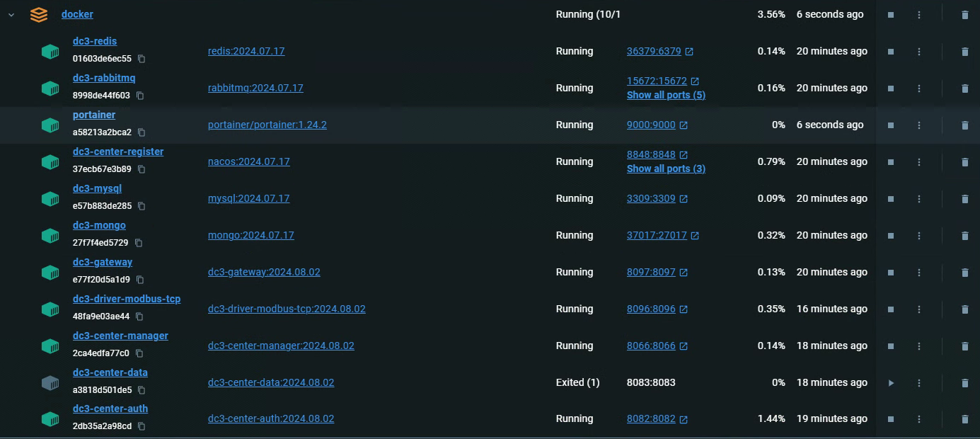Viewport: 980px width, 439px height.
Task: Open more actions for portainer container
Action: (919, 125)
